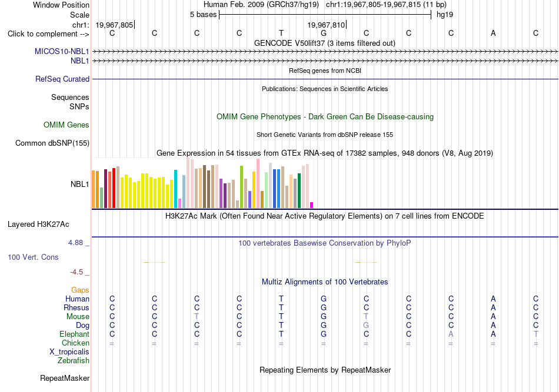Click the faded A in the Elephant row
Viewport: 559px width, 392px height.
click(x=451, y=334)
